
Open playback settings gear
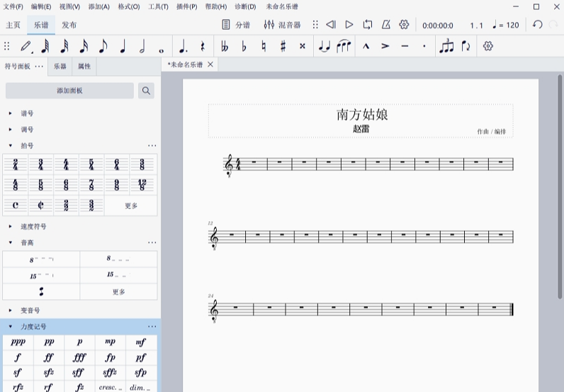pyautogui.click(x=404, y=25)
